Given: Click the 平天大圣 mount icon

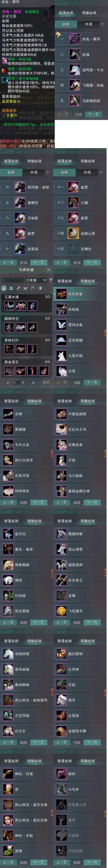Looking at the screenshot, I should coord(8,445).
